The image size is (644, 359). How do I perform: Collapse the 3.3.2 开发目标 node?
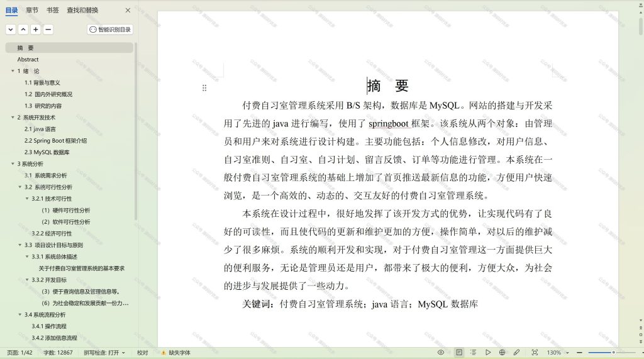27,280
